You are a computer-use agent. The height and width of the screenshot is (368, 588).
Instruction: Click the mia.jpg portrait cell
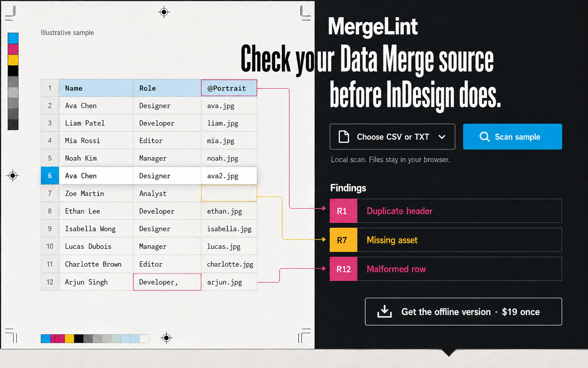(229, 141)
